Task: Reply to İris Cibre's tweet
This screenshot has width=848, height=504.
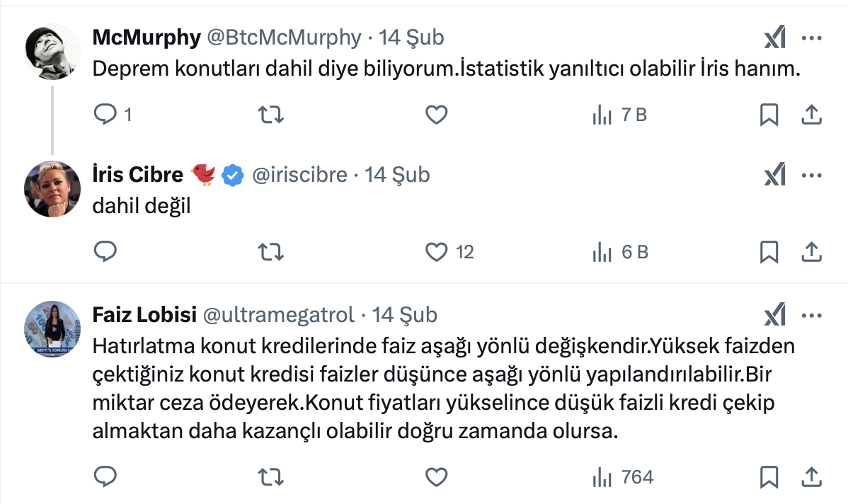Action: click(x=105, y=251)
